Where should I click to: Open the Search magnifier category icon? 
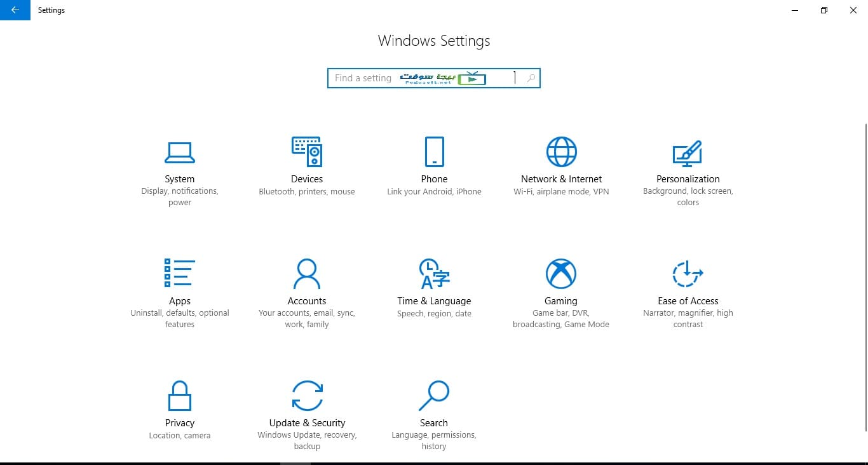pos(434,396)
